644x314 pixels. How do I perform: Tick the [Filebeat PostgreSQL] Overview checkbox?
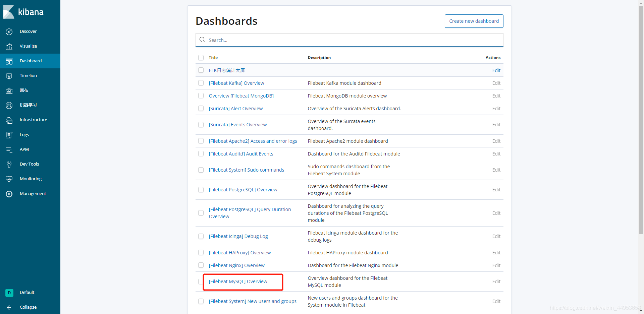pyautogui.click(x=201, y=190)
